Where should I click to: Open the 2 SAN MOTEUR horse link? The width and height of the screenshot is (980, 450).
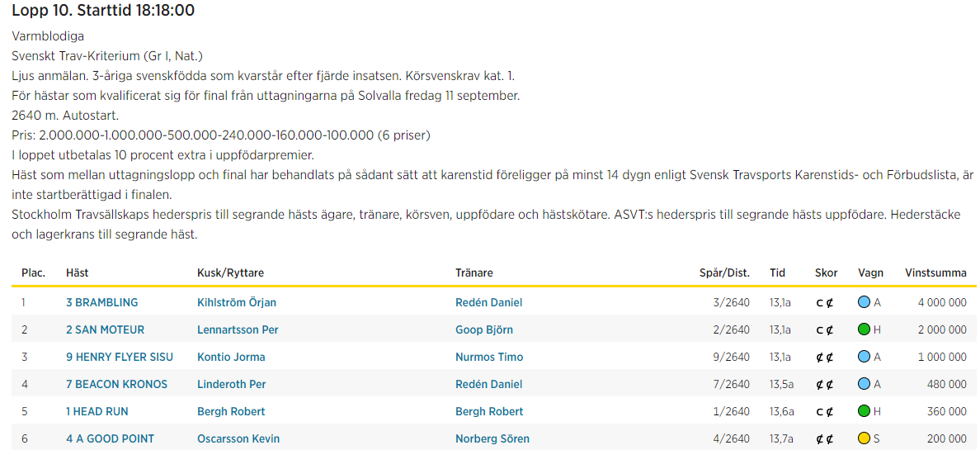point(105,329)
